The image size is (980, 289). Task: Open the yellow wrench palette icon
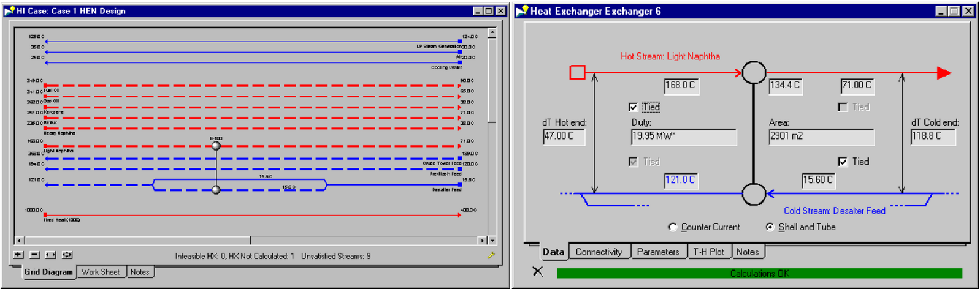pyautogui.click(x=491, y=255)
